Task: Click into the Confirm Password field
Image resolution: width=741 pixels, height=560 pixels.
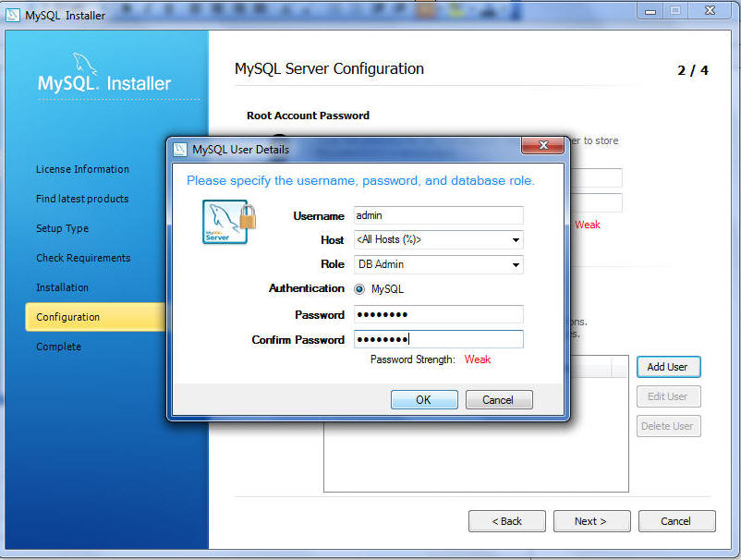Action: tap(439, 339)
